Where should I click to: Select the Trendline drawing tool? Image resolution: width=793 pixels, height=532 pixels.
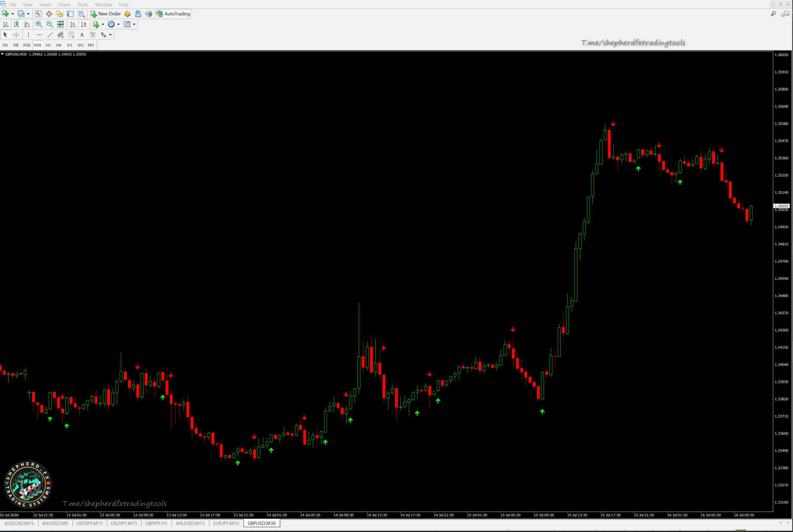click(x=50, y=35)
